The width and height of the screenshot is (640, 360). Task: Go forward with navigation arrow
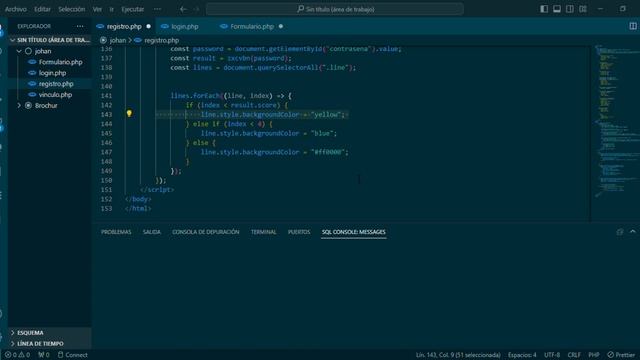[x=196, y=9]
